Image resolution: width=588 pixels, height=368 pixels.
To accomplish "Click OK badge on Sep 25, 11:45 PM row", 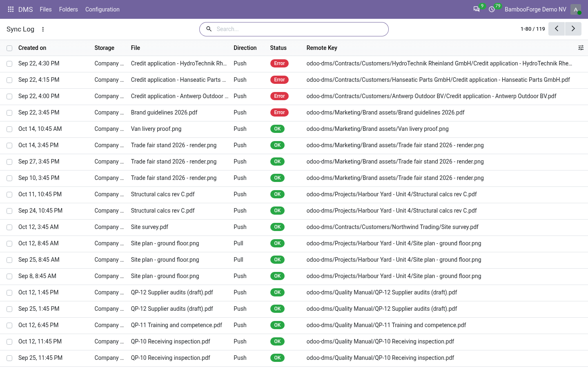I will [277, 358].
